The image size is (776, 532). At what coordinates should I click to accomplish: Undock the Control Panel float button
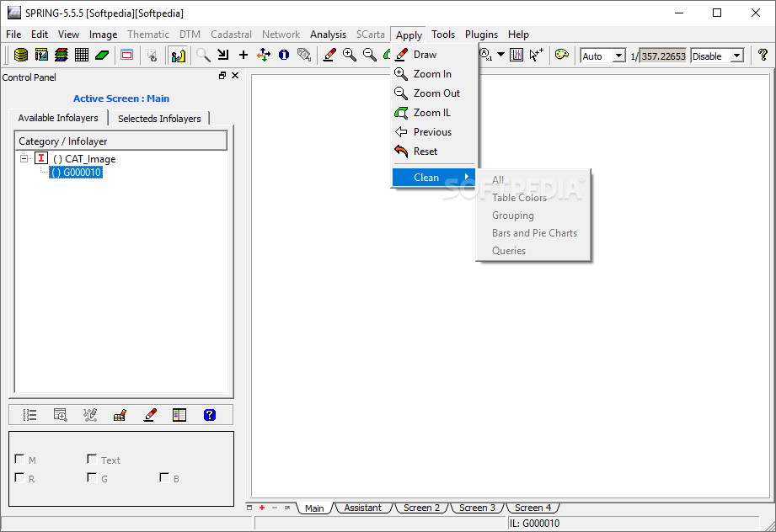pos(222,76)
